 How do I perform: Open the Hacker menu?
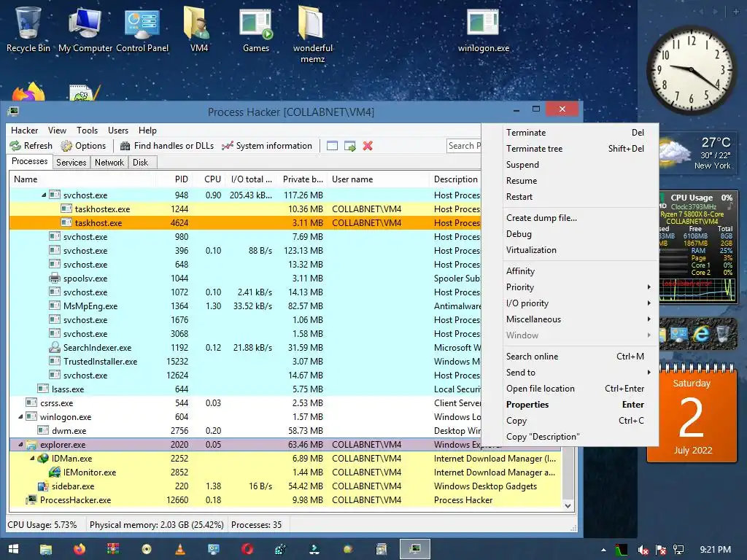24,131
